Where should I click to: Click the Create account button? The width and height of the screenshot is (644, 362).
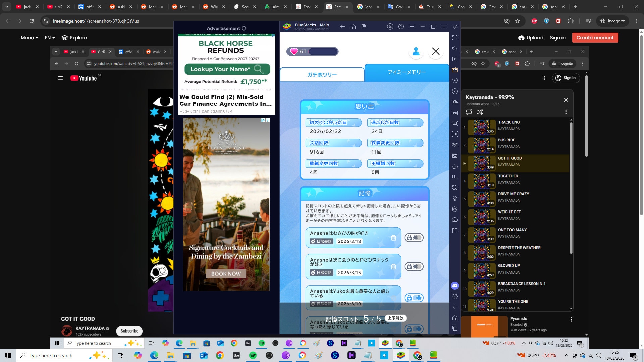pyautogui.click(x=595, y=38)
